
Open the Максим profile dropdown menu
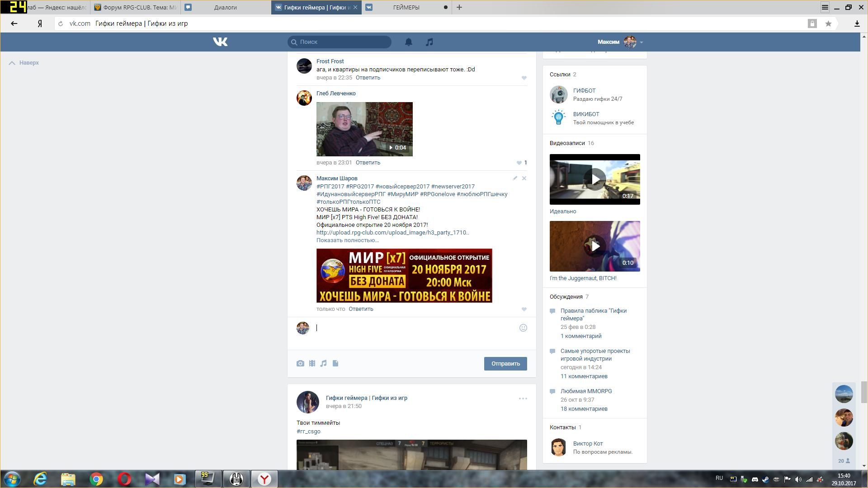(642, 42)
